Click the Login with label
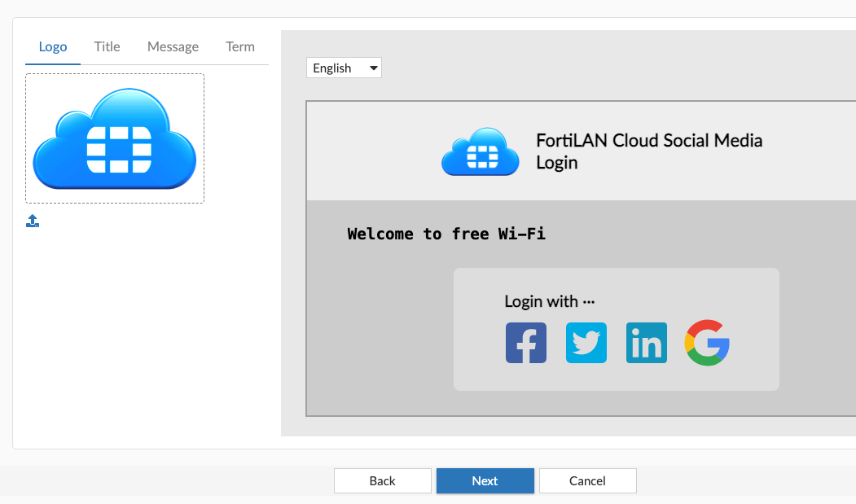The height and width of the screenshot is (504, 856). pos(550,300)
